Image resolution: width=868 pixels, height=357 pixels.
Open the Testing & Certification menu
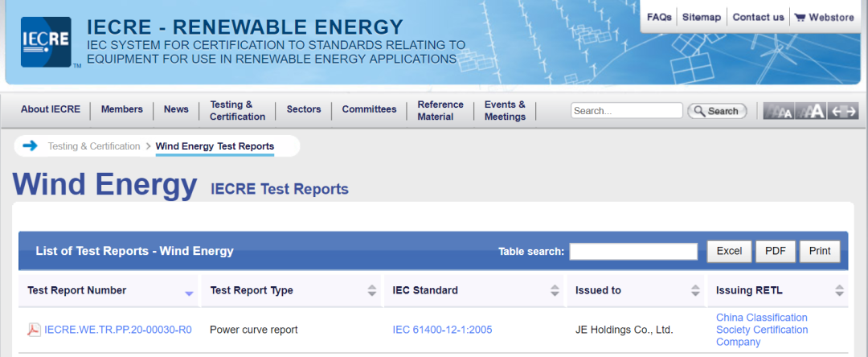pyautogui.click(x=237, y=111)
